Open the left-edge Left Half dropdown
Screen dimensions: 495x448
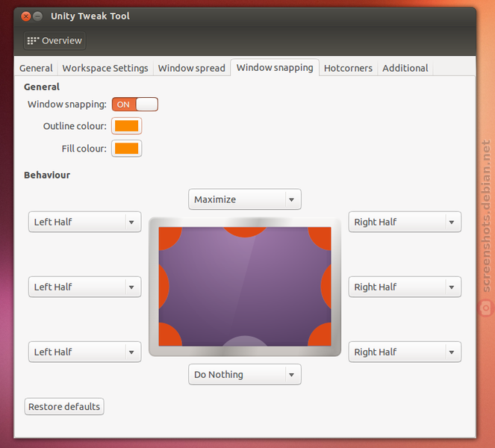[x=84, y=287]
